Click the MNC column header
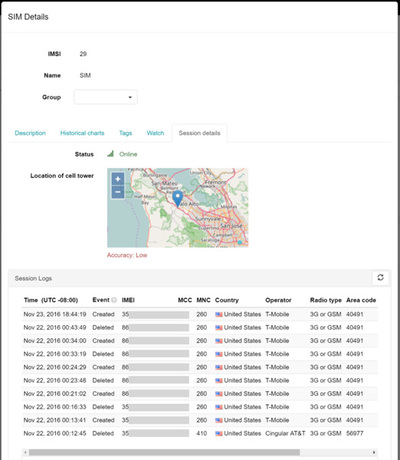The height and width of the screenshot is (460, 400). (203, 300)
